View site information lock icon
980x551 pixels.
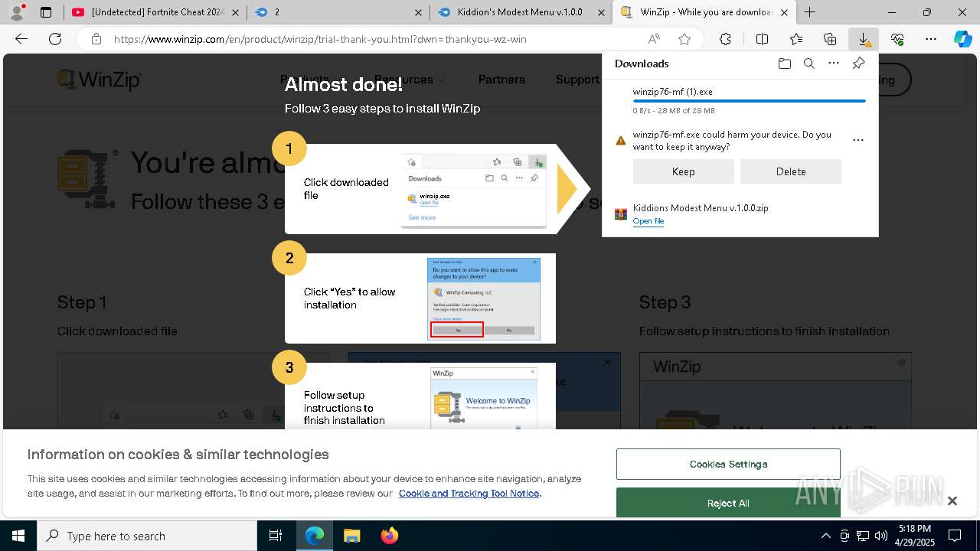[96, 39]
